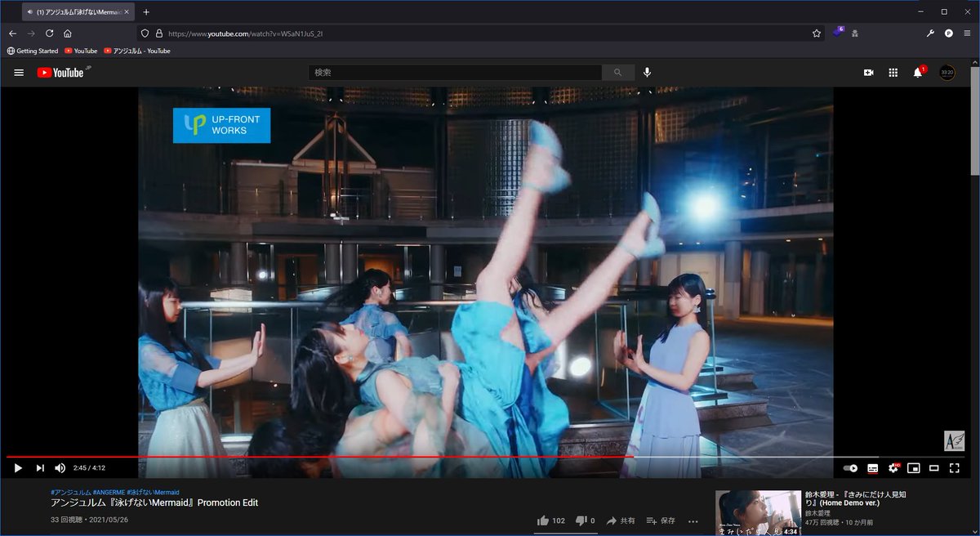This screenshot has width=980, height=536.
Task: Click the channel watermark on the video
Action: (954, 440)
